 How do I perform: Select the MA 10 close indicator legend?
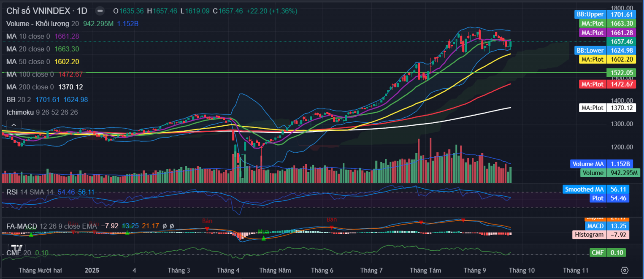pyautogui.click(x=28, y=36)
